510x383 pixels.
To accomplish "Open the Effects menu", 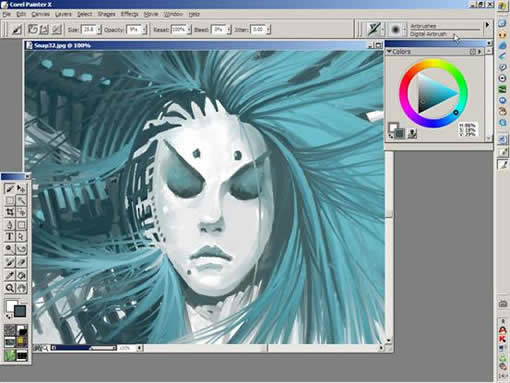I will (129, 14).
